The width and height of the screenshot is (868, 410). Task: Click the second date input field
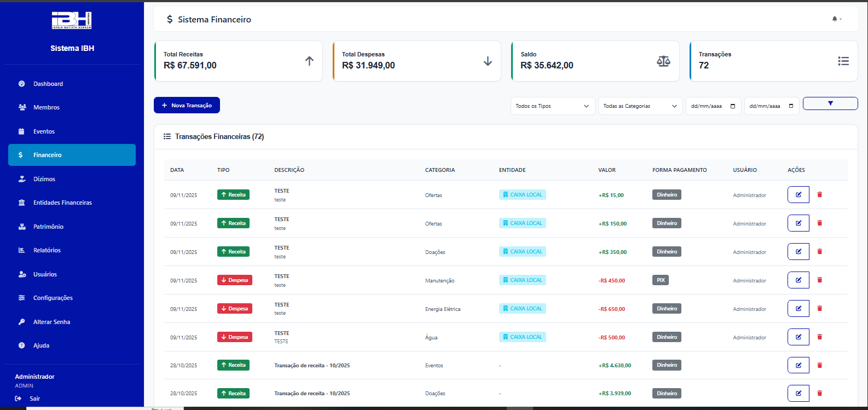[x=766, y=106]
